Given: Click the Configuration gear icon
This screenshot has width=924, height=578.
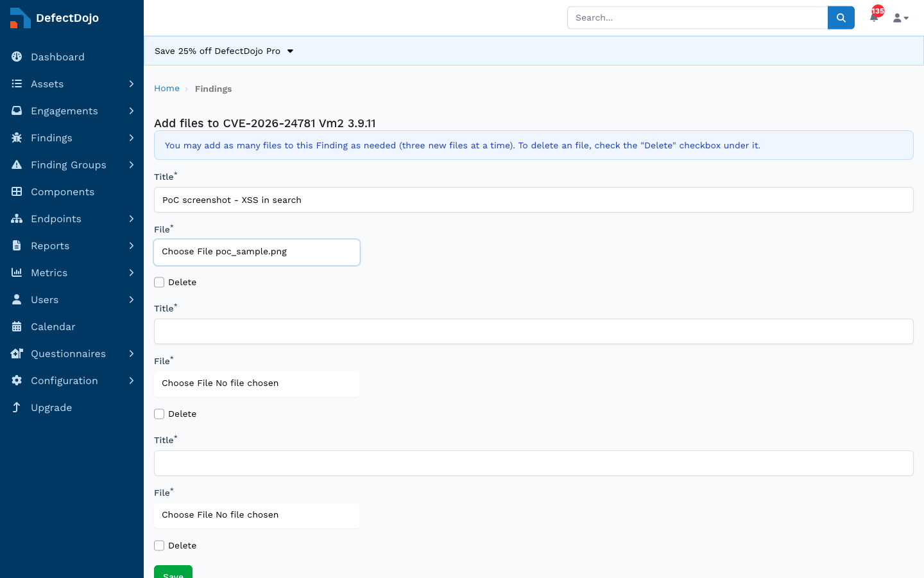Looking at the screenshot, I should [x=17, y=380].
